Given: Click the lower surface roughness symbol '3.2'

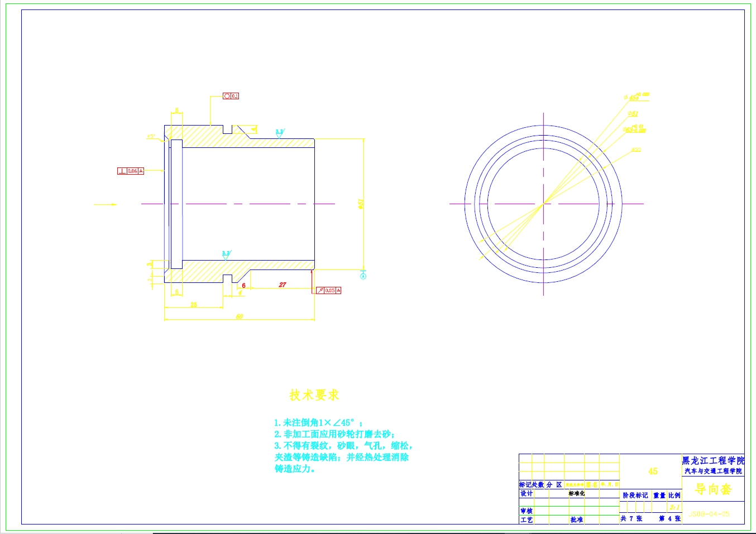Looking at the screenshot, I should click(226, 255).
